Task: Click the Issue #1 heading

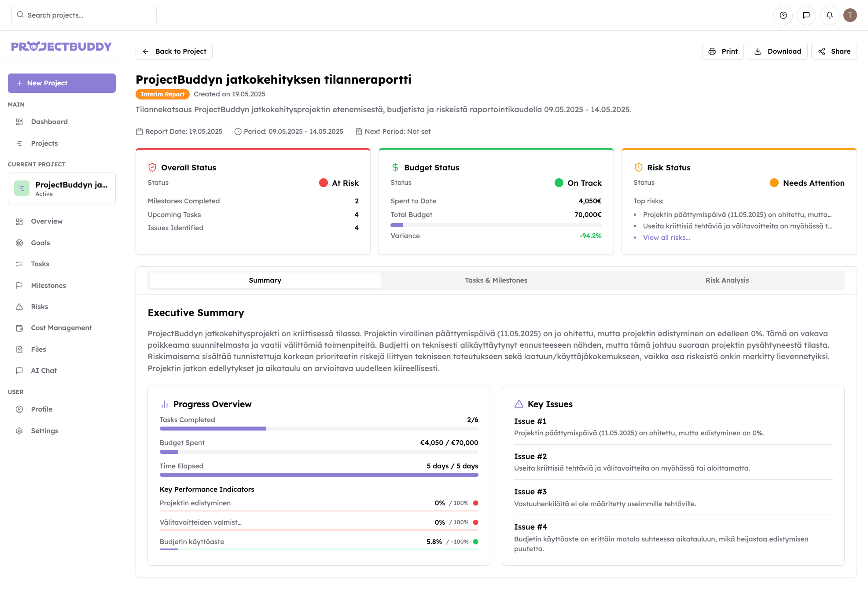Action: click(x=530, y=422)
